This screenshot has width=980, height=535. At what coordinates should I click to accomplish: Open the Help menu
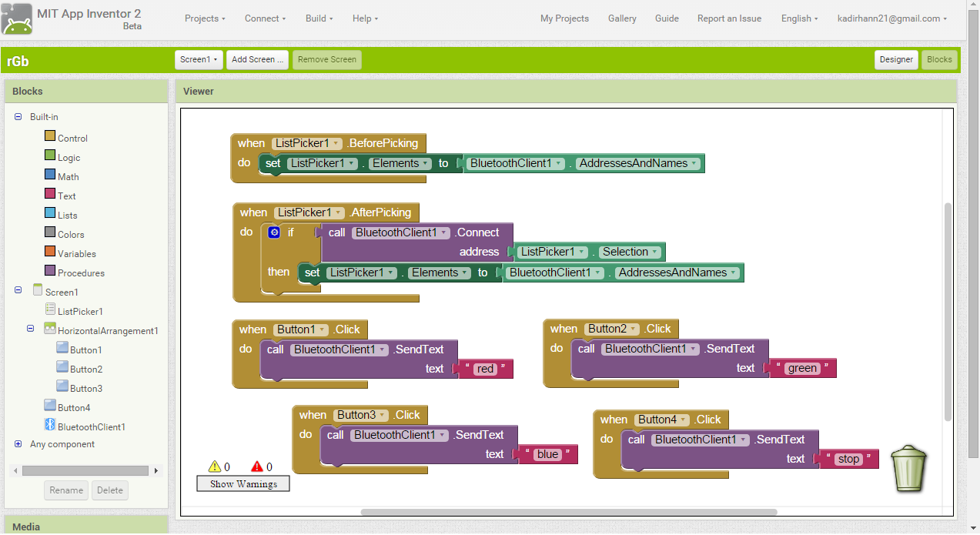(x=365, y=18)
